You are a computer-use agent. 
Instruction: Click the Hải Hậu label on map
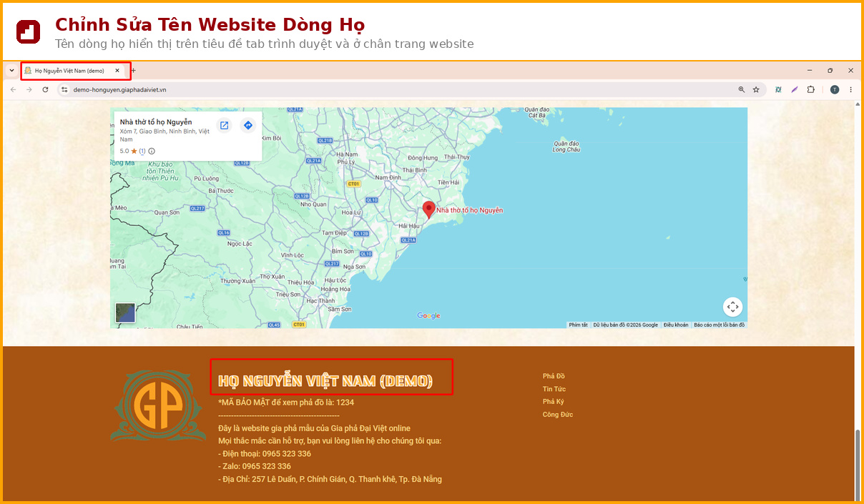(411, 226)
